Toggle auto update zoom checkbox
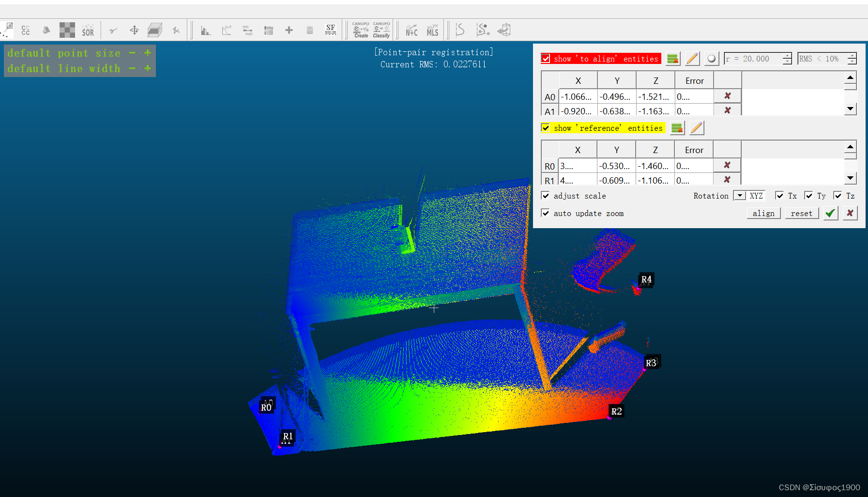The width and height of the screenshot is (868, 497). point(546,213)
